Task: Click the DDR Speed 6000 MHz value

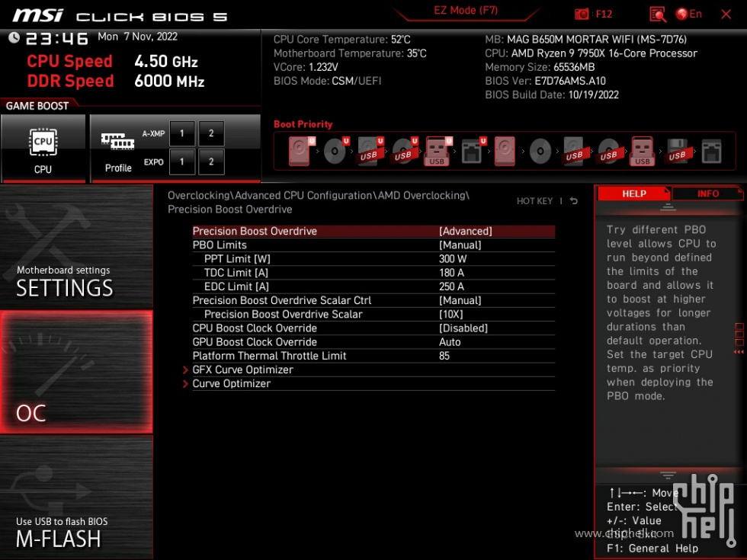Action: pyautogui.click(x=169, y=81)
